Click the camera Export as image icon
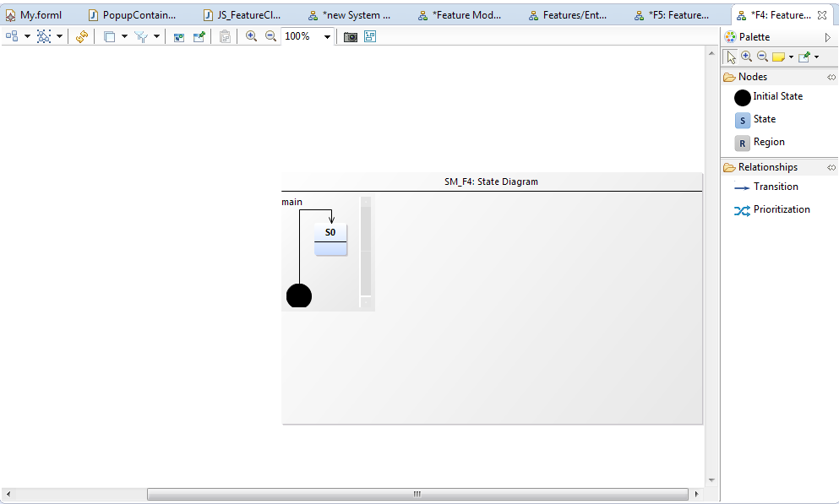 (351, 37)
